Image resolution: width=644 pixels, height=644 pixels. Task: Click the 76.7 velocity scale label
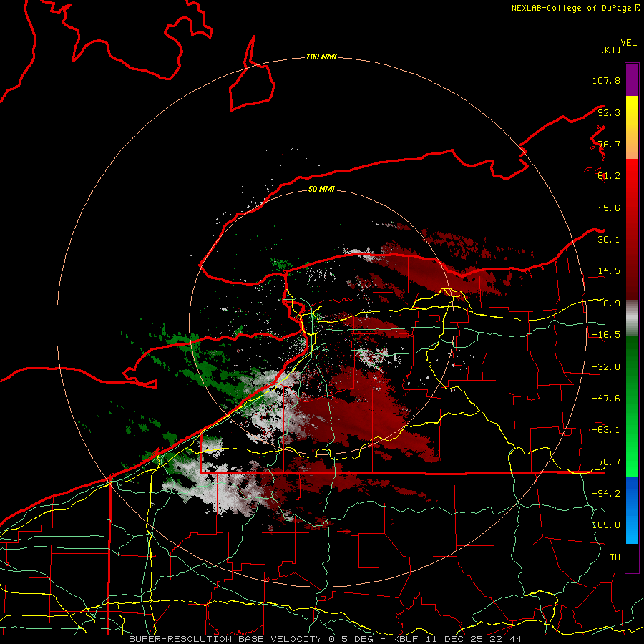[609, 144]
